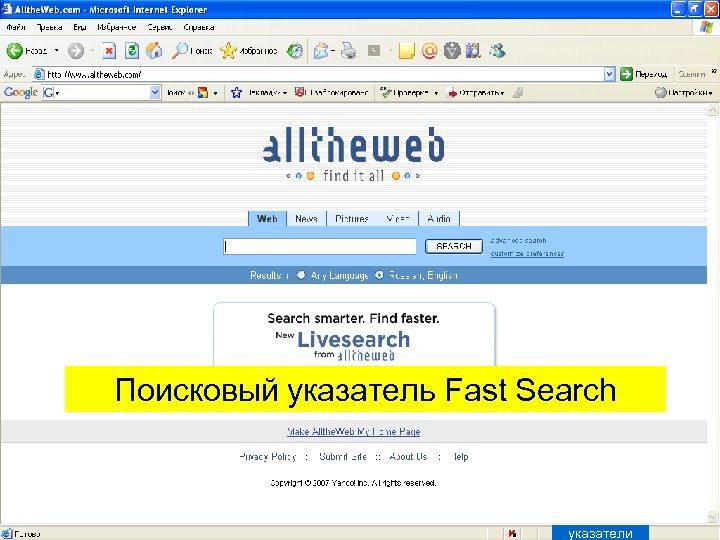
Task: Open Google bookmarks dropdown arrow
Action: click(285, 93)
